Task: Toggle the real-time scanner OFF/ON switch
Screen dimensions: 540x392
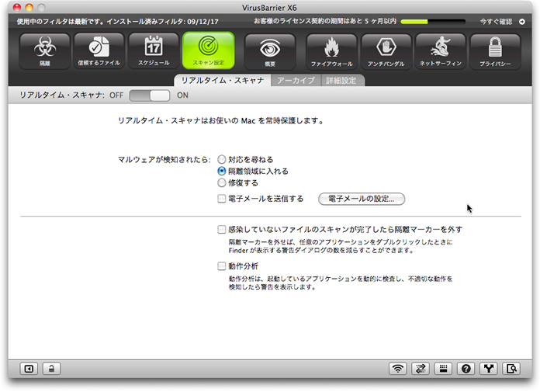Action: pyautogui.click(x=150, y=95)
